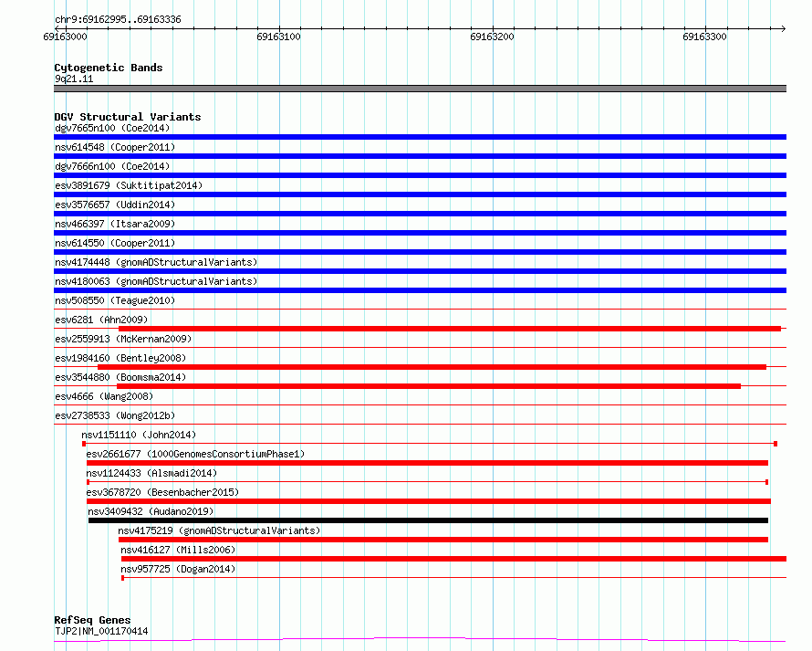
Task: Click the blue bar under nsv4180063
Action: 420,290
